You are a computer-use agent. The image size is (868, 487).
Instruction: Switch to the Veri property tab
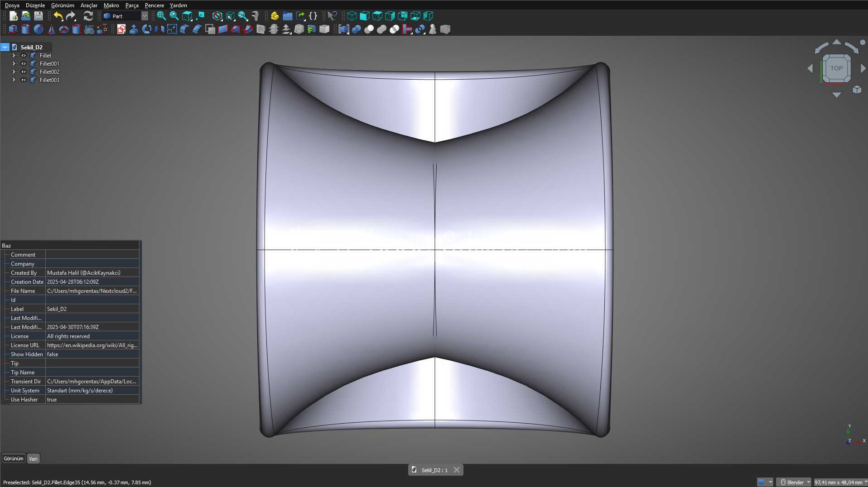[x=33, y=458]
